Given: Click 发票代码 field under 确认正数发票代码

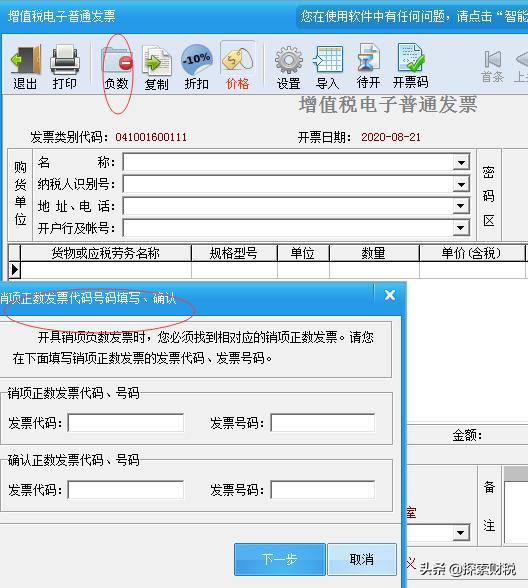Looking at the screenshot, I should tap(126, 489).
